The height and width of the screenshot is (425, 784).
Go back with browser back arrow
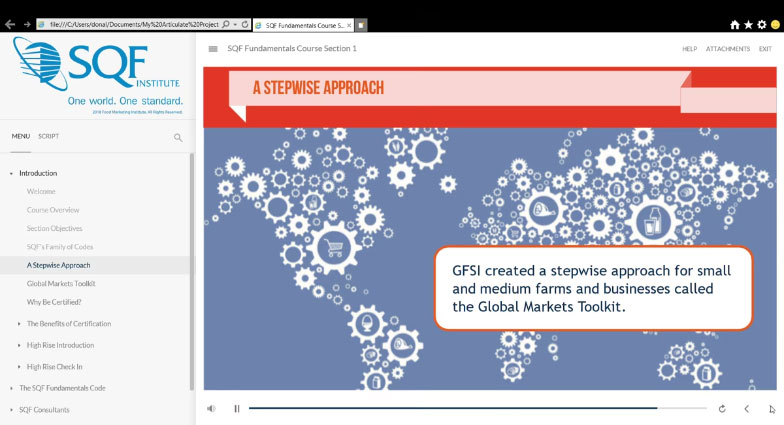click(10, 24)
